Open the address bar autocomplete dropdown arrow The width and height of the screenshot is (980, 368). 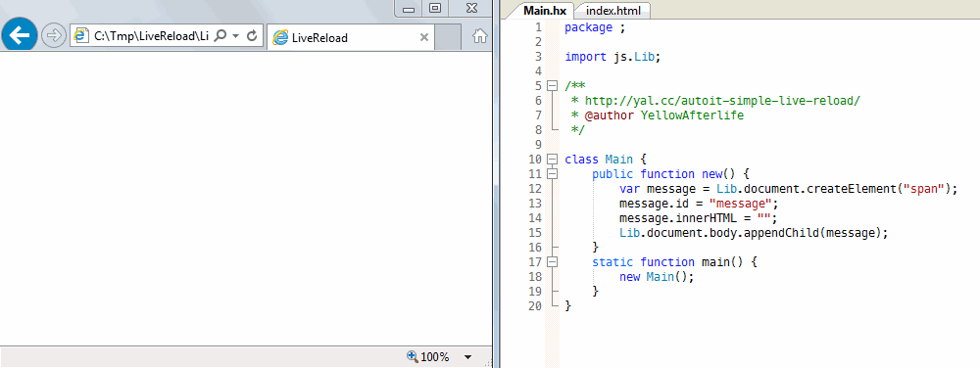click(235, 36)
